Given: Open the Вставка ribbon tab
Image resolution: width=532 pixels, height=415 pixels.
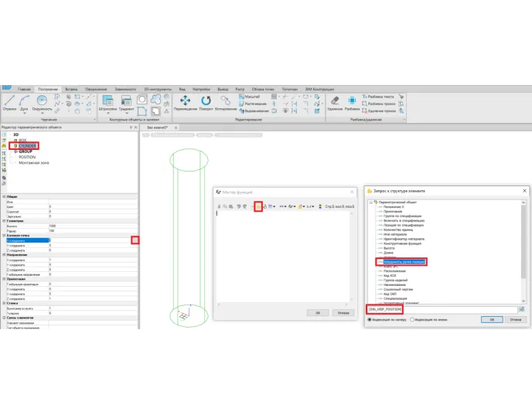Looking at the screenshot, I should (x=71, y=89).
